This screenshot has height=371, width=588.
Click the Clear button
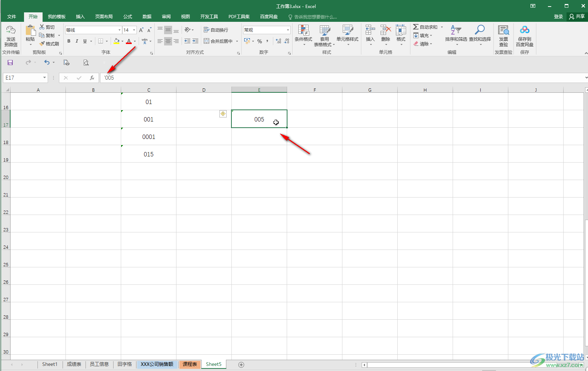pyautogui.click(x=423, y=44)
